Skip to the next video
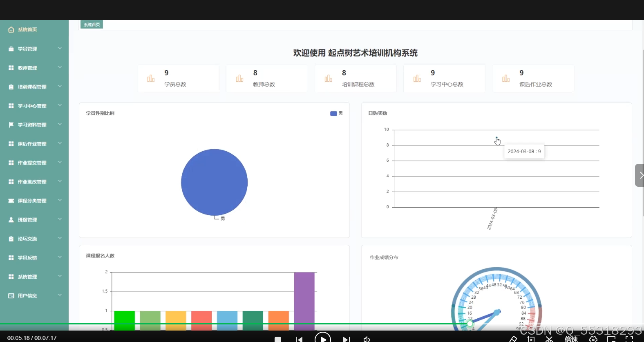 (x=346, y=340)
